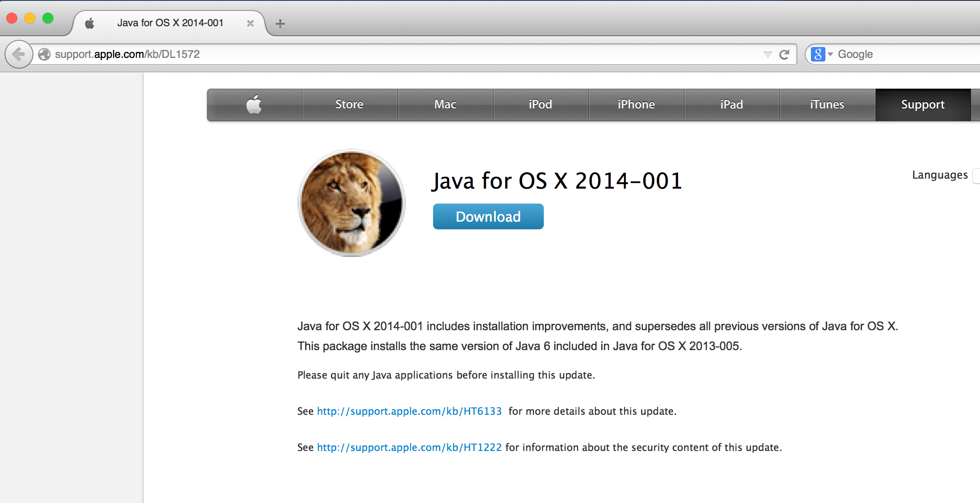Click the blue Download button
Image resolution: width=980 pixels, height=503 pixels.
coord(488,217)
